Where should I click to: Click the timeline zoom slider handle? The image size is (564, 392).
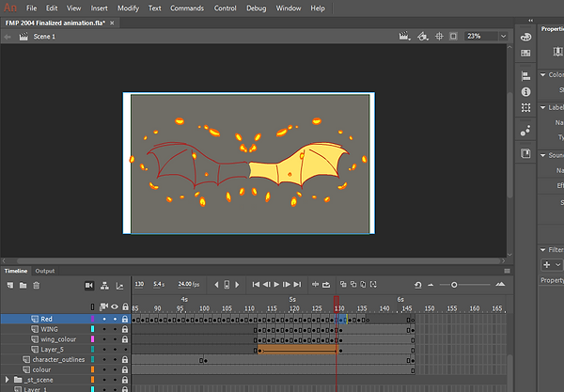click(454, 285)
